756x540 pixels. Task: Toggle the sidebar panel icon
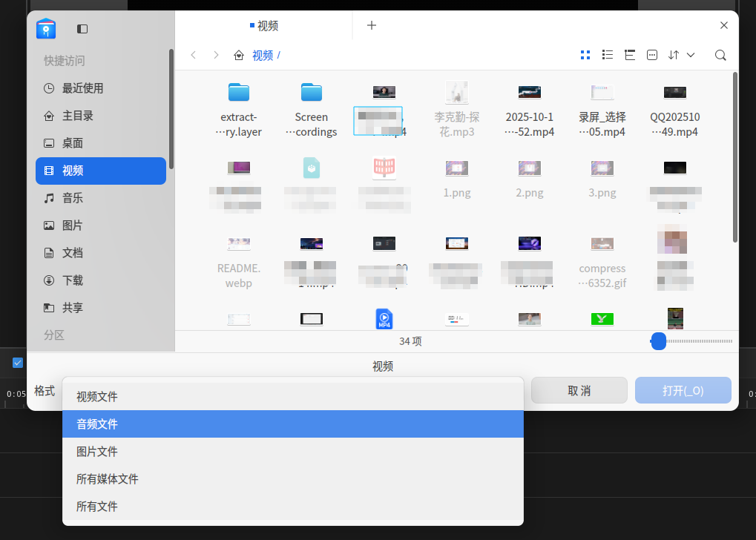82,29
